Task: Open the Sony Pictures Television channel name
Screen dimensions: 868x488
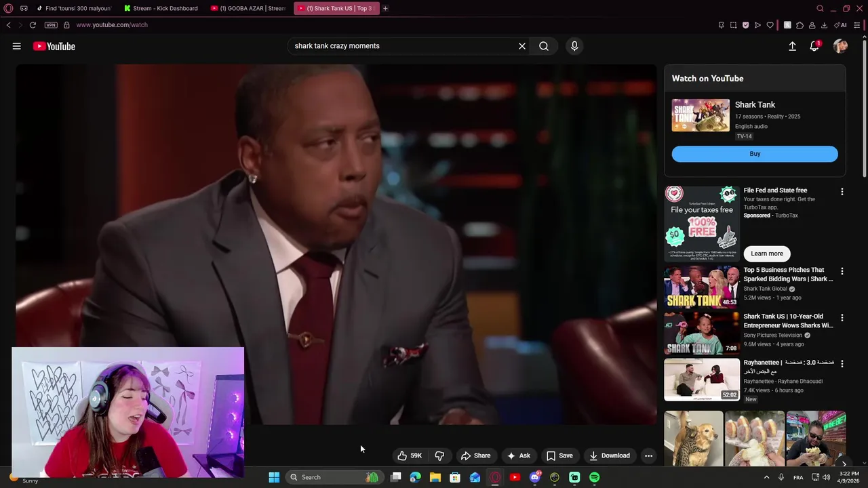Action: coord(773,335)
